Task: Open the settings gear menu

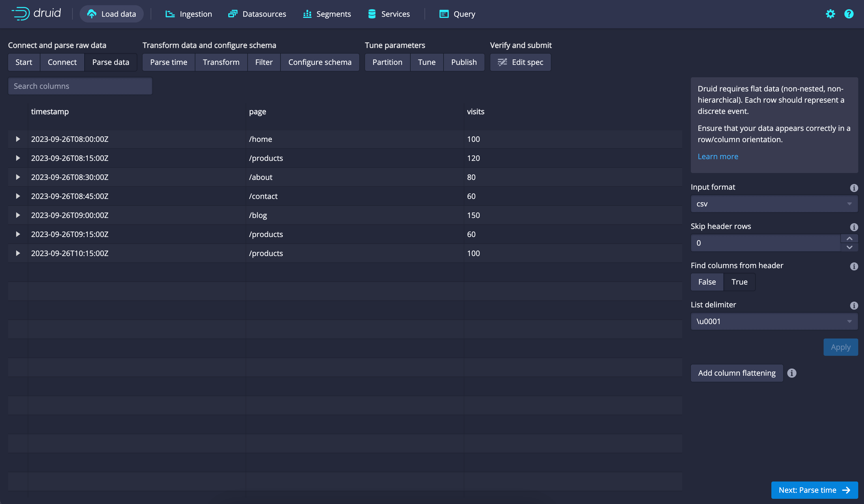Action: coord(830,14)
